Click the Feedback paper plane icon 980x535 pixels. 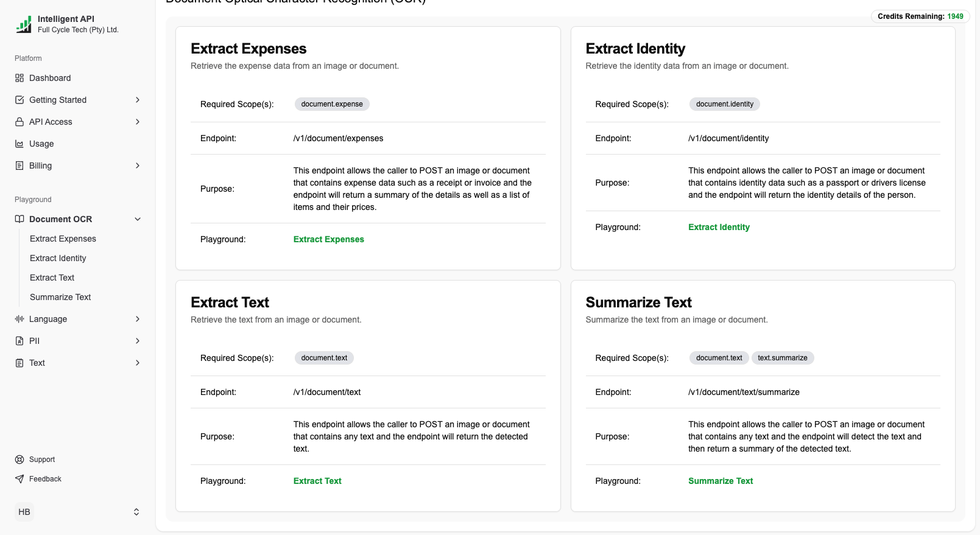click(x=19, y=479)
